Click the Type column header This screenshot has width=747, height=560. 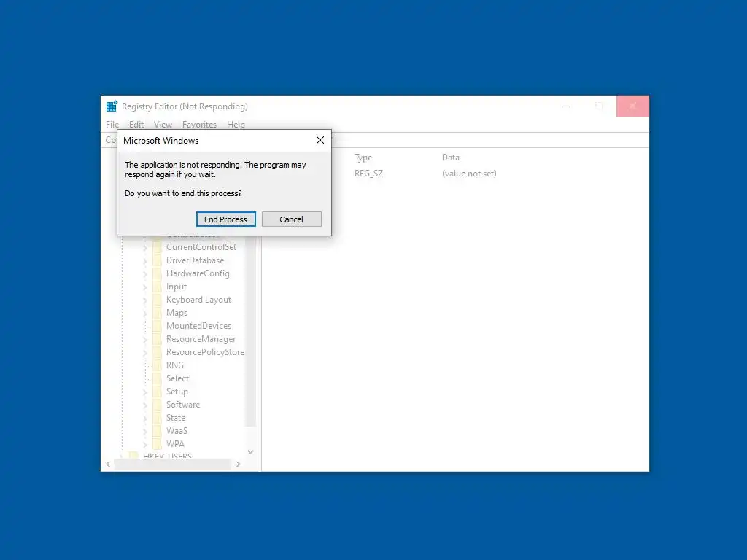pos(363,157)
